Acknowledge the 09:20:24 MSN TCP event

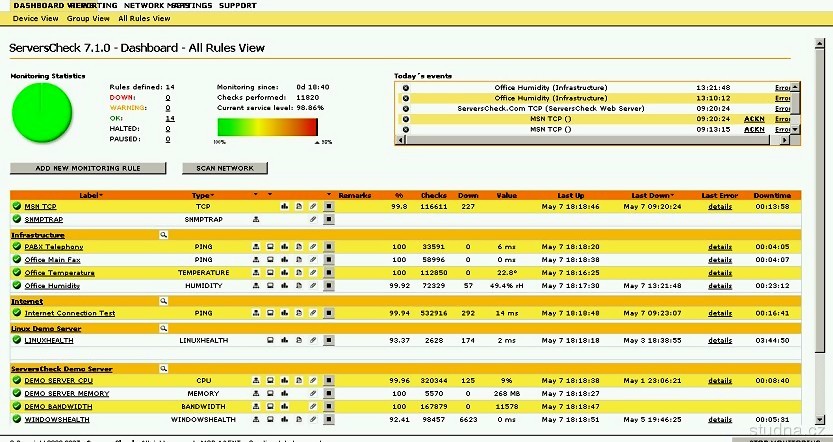754,119
